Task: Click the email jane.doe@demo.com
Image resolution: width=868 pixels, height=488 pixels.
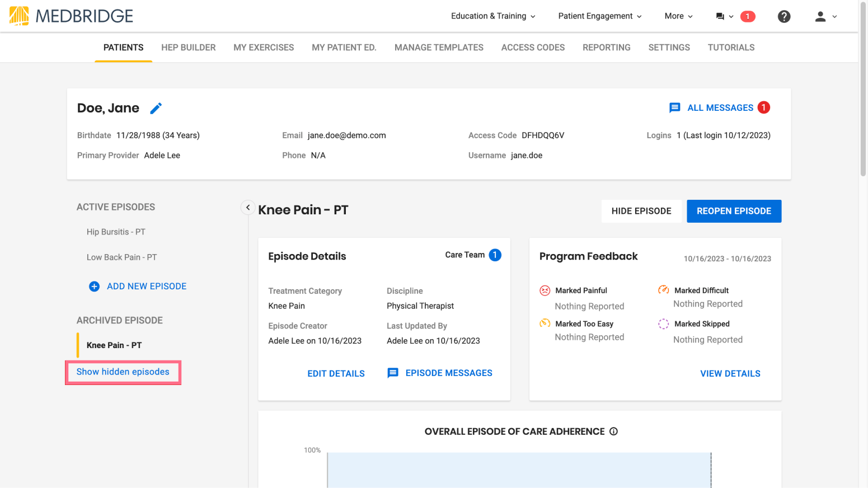Action: 347,135
